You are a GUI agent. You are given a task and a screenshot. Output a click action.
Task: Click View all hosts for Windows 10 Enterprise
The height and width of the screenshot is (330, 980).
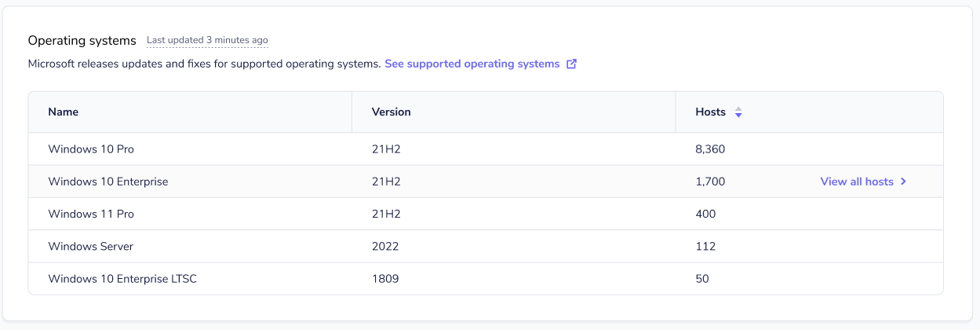tap(857, 181)
